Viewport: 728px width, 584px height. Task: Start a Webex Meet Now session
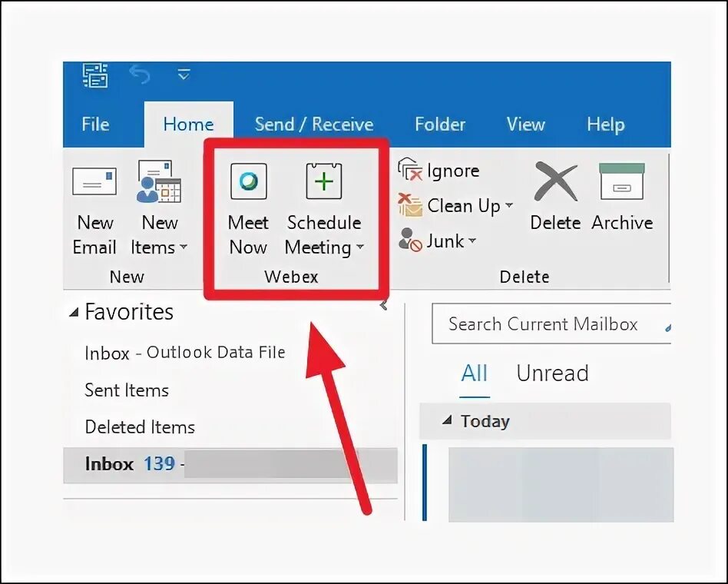(x=248, y=209)
